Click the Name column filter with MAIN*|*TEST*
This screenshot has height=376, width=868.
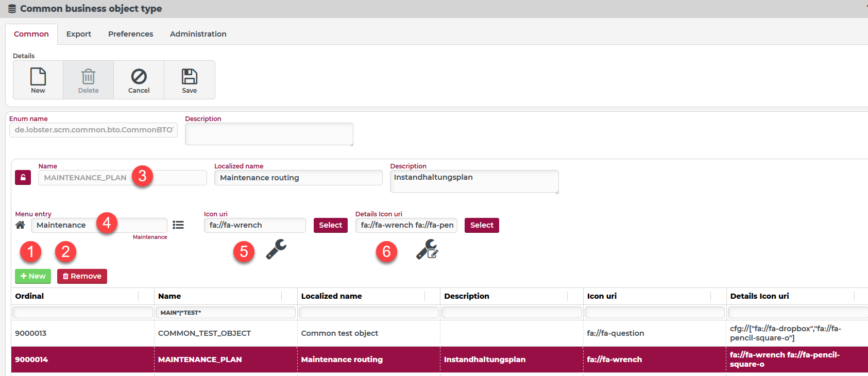coord(225,313)
